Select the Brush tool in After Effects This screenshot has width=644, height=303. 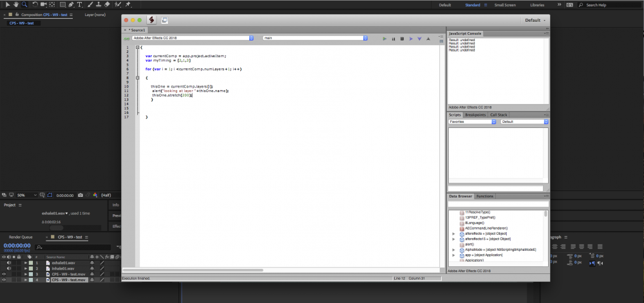tap(90, 5)
